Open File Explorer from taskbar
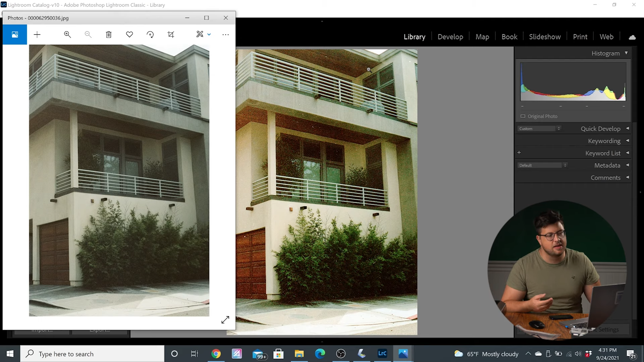Image resolution: width=644 pixels, height=362 pixels. coord(299,354)
